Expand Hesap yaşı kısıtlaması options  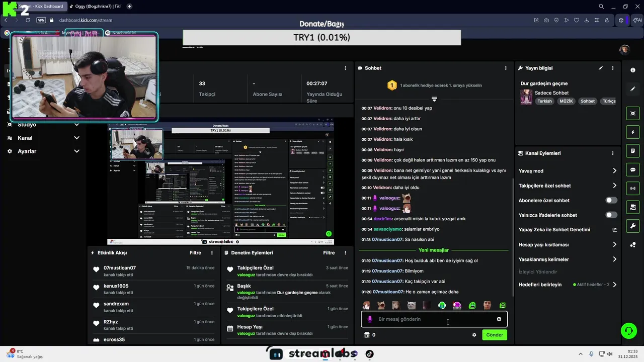point(614,245)
